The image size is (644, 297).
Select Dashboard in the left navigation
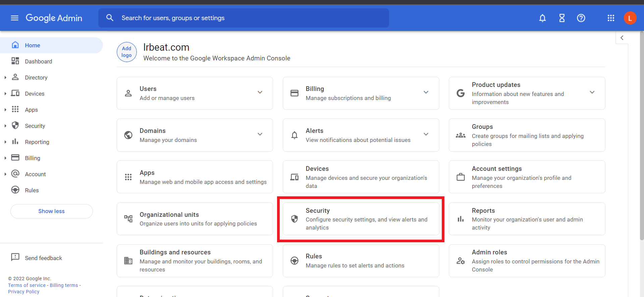(38, 61)
